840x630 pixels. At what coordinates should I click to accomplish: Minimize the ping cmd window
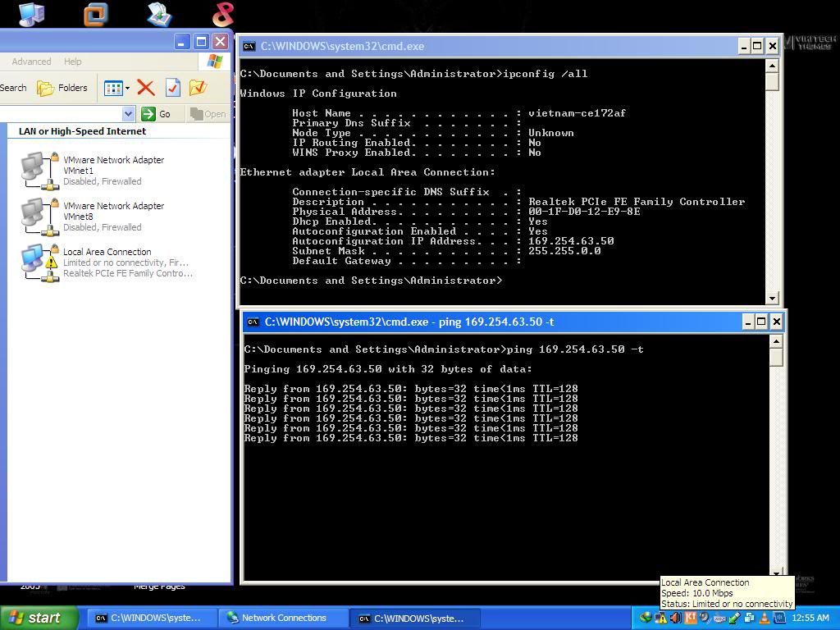point(748,322)
